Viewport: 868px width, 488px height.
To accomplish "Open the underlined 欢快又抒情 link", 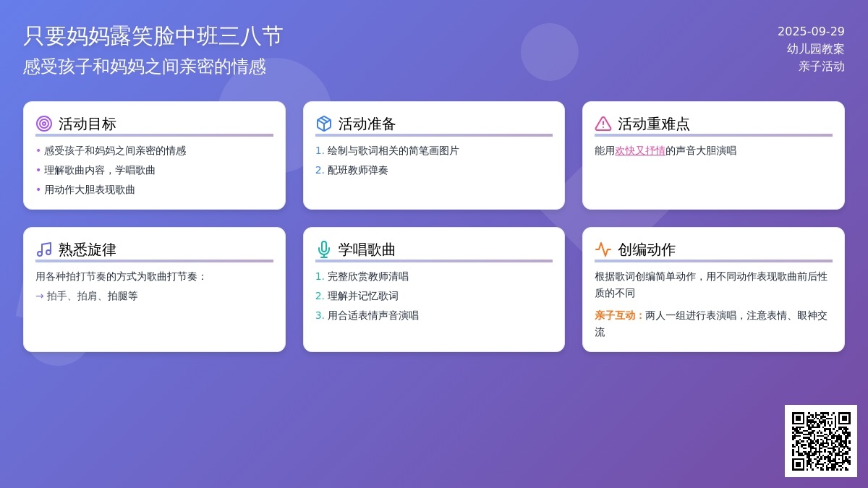I will point(640,150).
